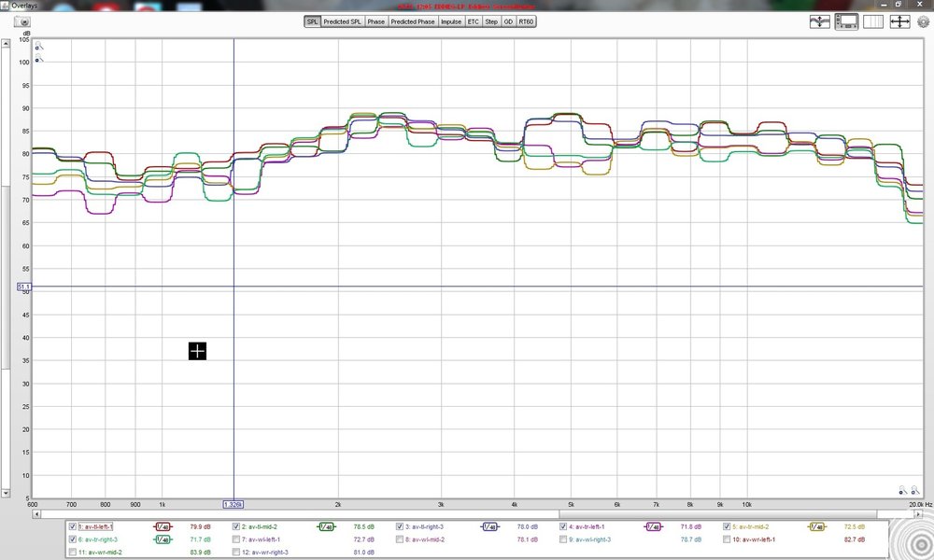This screenshot has height=560, width=934.
Task: Click the upper vertical zoom magnifier icon
Action: coord(38,46)
